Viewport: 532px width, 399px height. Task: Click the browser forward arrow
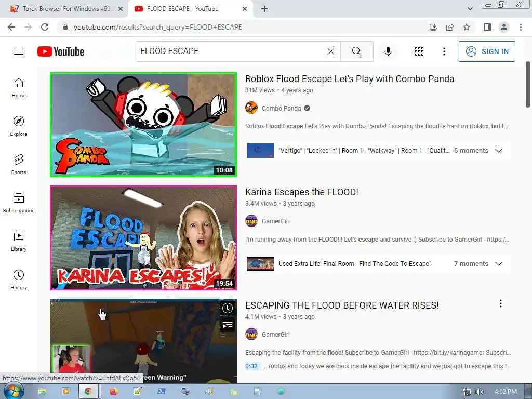tap(28, 27)
